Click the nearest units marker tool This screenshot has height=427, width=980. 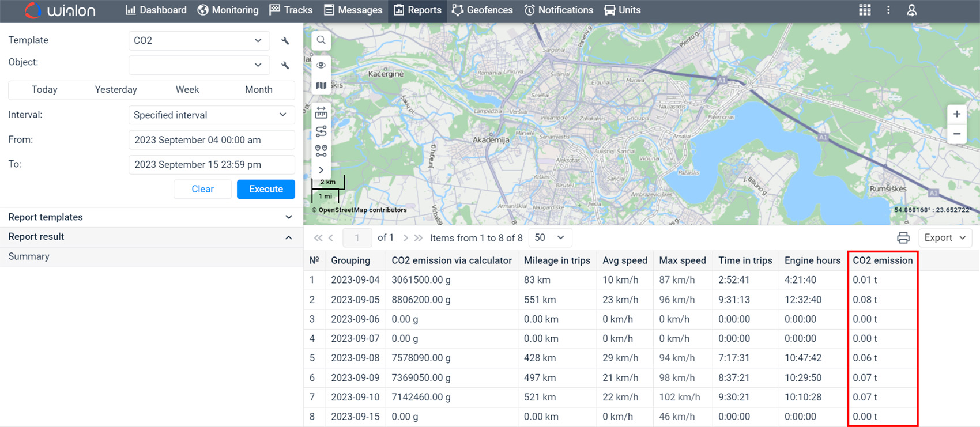(321, 151)
